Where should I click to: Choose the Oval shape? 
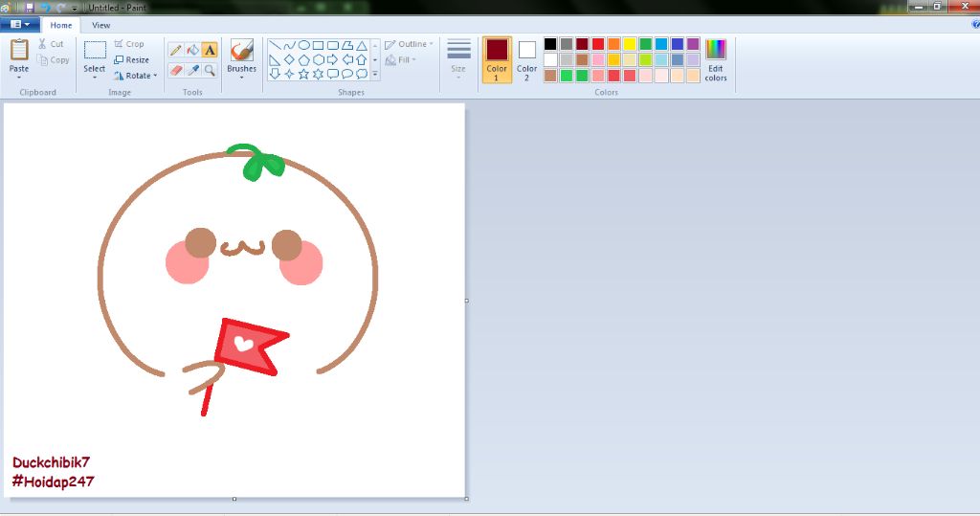pos(303,46)
